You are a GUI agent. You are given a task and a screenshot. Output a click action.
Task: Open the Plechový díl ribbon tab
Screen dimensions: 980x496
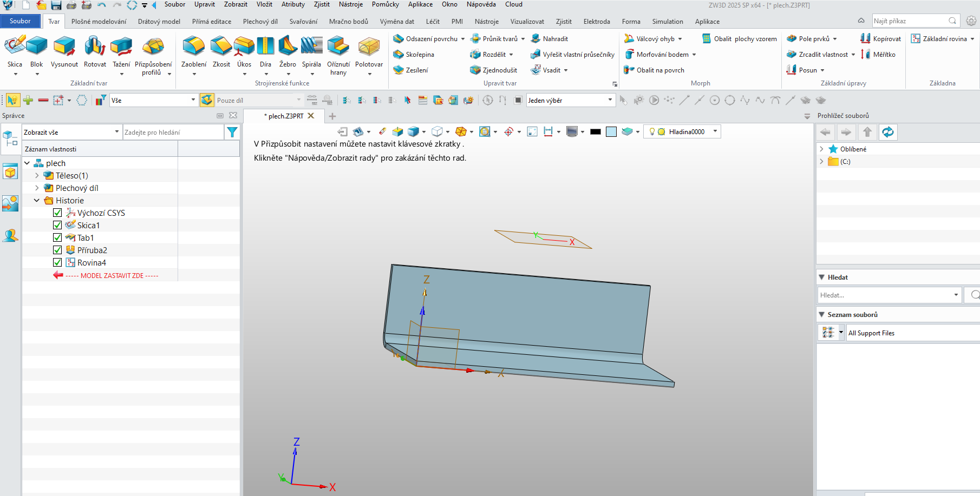[260, 22]
